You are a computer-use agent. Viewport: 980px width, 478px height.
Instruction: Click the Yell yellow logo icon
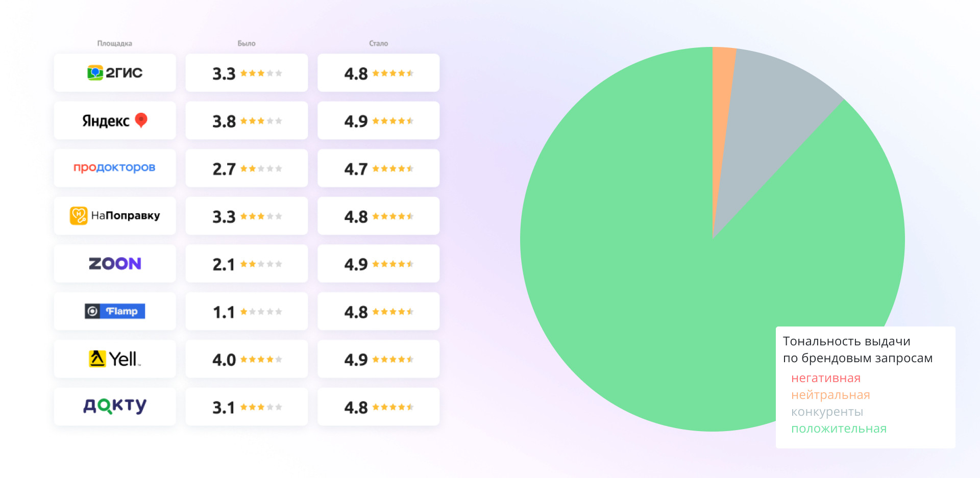pos(97,359)
